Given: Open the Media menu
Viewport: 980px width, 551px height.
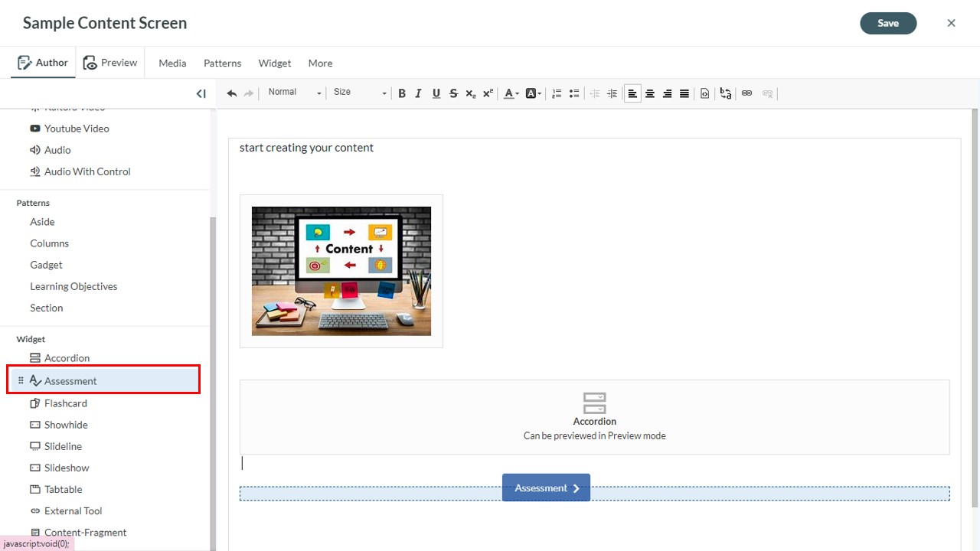Looking at the screenshot, I should (x=172, y=64).
